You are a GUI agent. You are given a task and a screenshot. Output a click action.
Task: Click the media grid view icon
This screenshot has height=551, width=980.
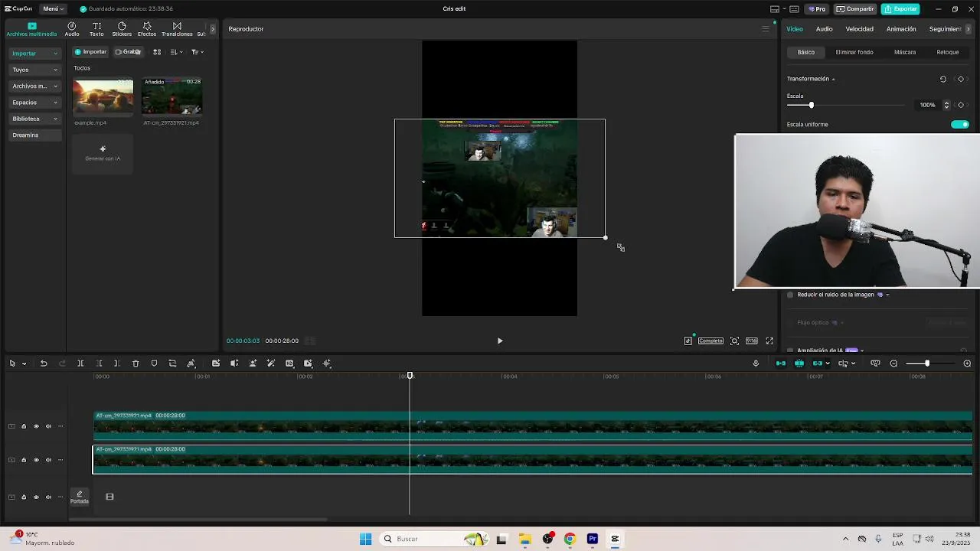pyautogui.click(x=157, y=52)
